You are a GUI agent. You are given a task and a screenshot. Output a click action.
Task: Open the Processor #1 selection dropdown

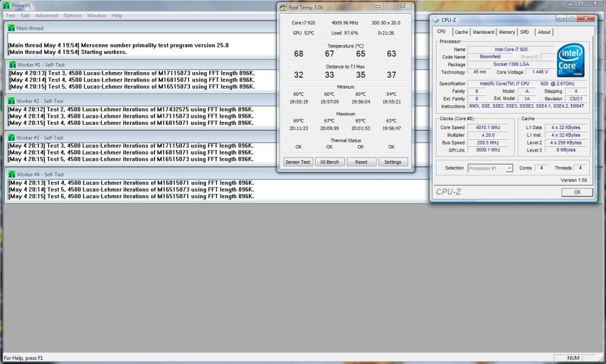click(x=490, y=168)
